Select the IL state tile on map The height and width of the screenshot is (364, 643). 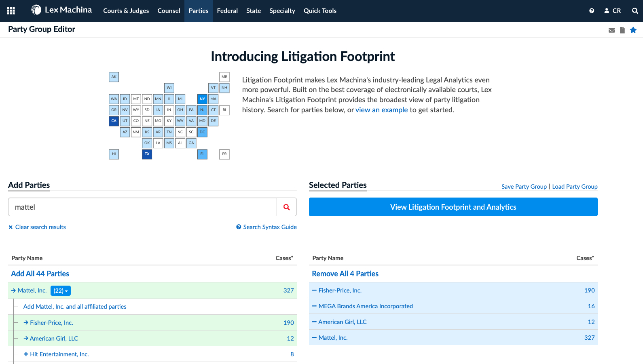coord(169,99)
